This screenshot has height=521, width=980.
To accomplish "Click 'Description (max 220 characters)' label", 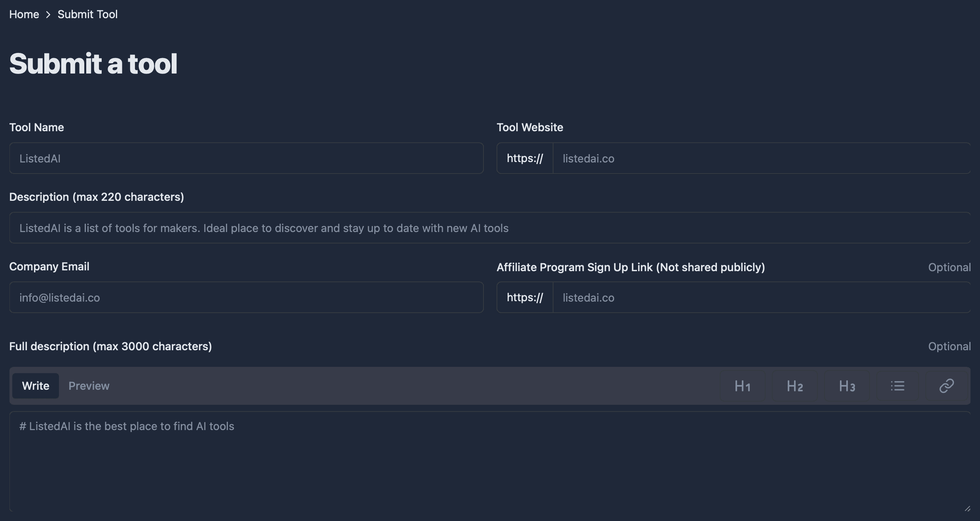I will pyautogui.click(x=97, y=197).
